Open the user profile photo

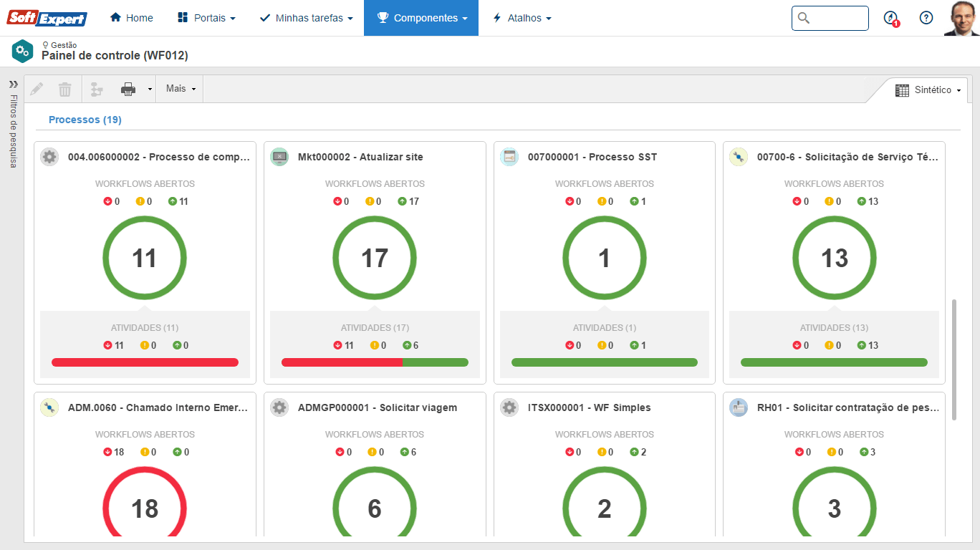click(961, 18)
